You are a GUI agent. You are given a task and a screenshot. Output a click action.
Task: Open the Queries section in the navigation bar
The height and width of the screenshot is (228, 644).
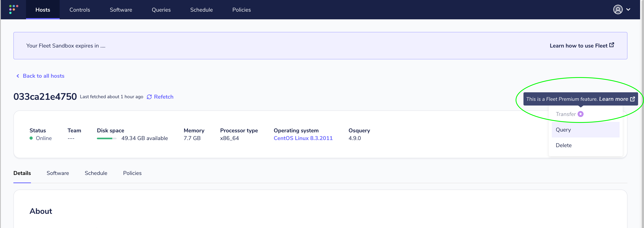coord(161,10)
